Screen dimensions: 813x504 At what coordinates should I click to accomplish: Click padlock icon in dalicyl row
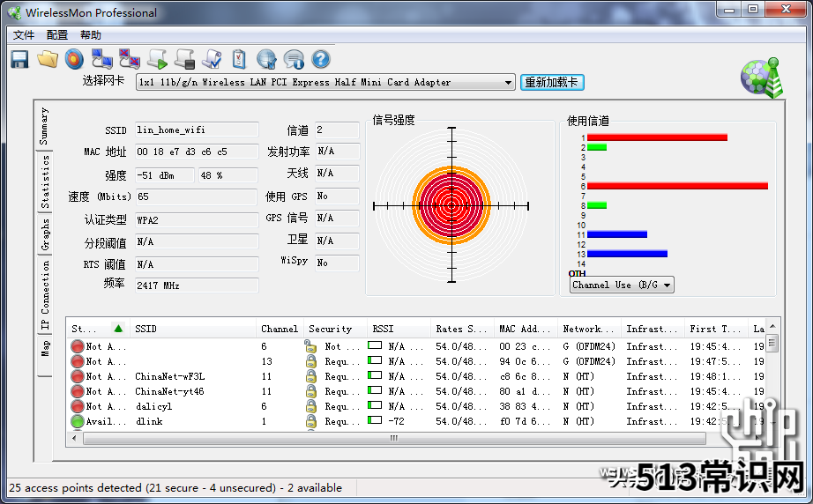point(310,406)
